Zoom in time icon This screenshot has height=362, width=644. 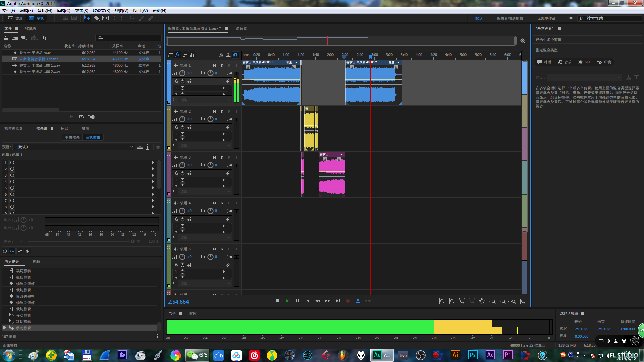(462, 301)
